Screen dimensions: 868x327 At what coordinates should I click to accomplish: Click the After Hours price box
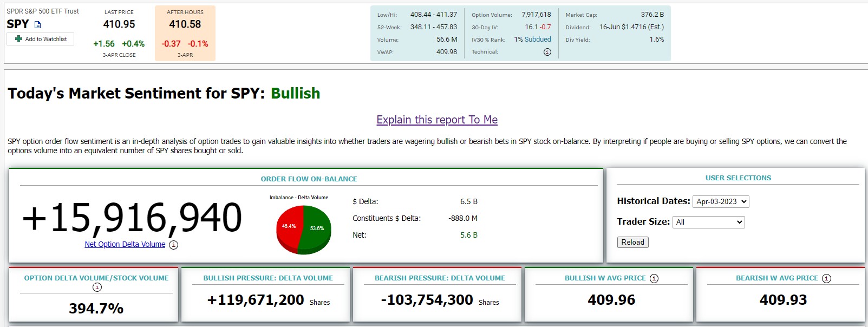(x=185, y=33)
